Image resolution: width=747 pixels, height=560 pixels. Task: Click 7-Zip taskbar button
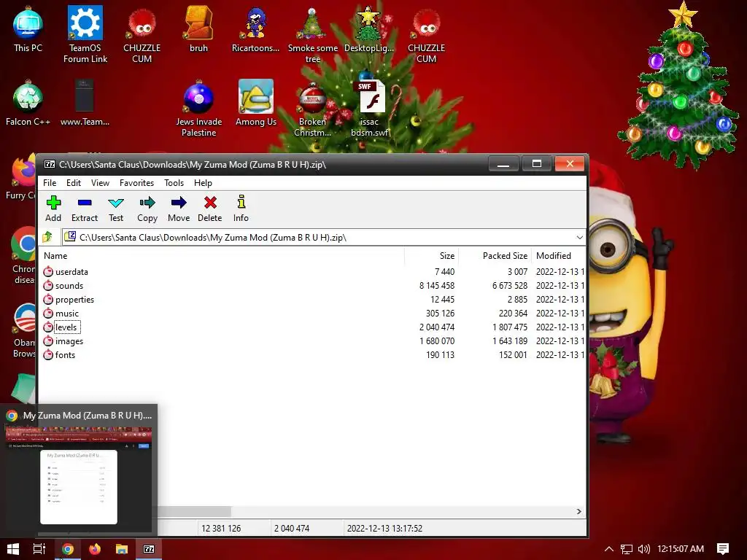click(149, 549)
